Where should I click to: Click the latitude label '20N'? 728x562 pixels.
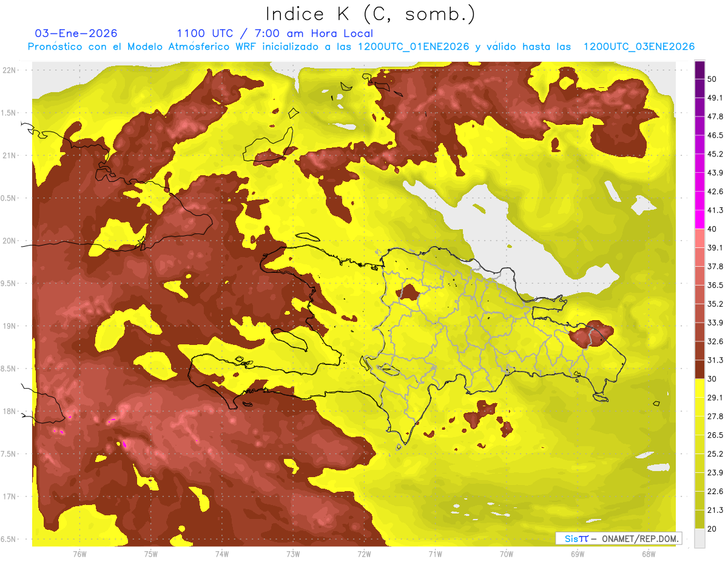click(10, 241)
